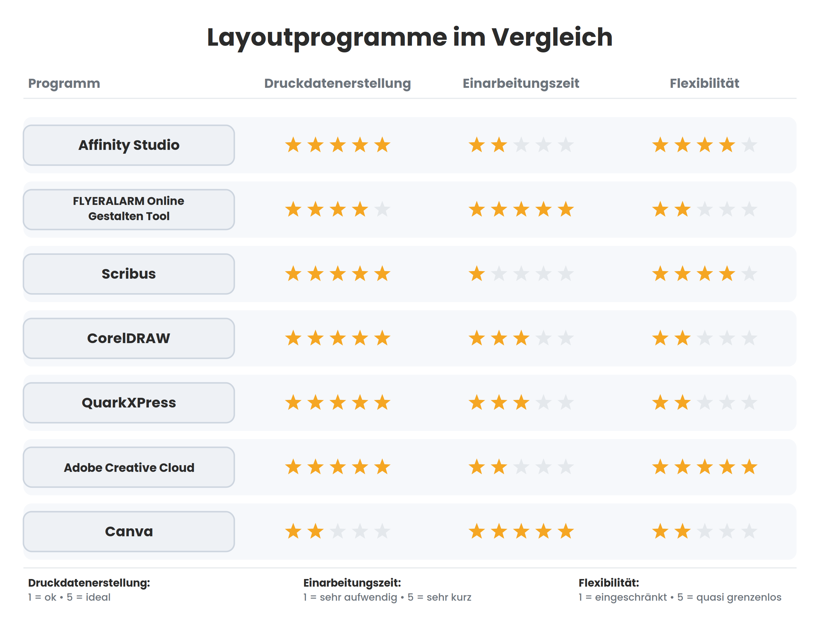Click the Affinity Studio program label
820x644 pixels.
pyautogui.click(x=129, y=145)
